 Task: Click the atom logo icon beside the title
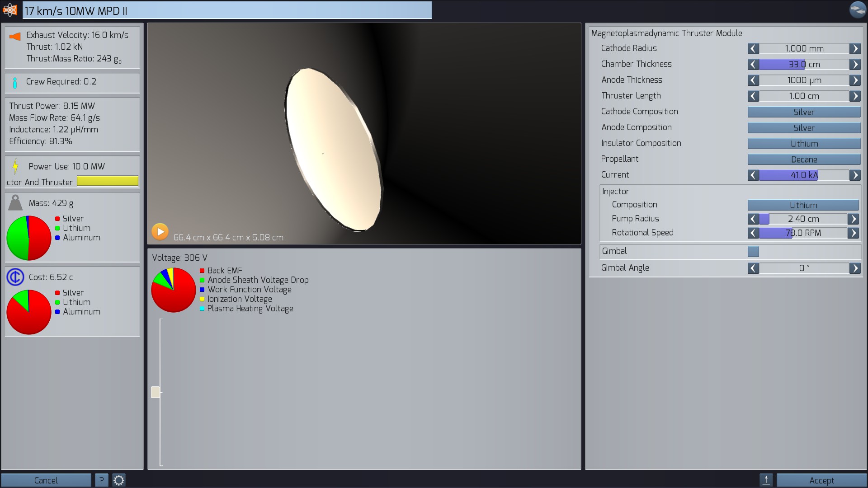click(x=10, y=9)
